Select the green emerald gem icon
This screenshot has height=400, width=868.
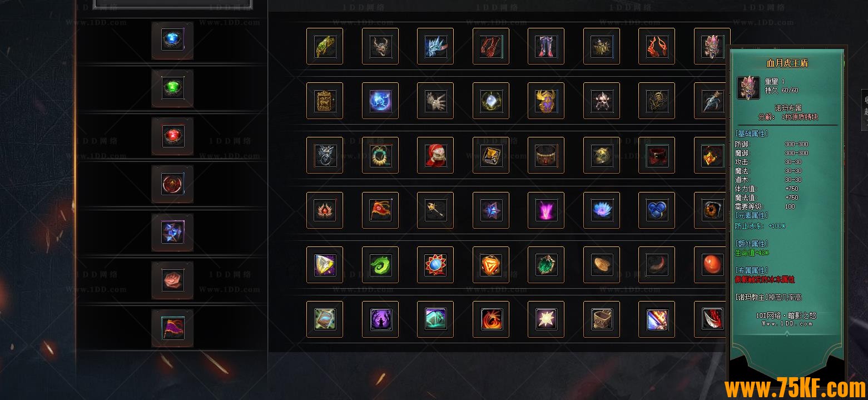click(x=172, y=88)
